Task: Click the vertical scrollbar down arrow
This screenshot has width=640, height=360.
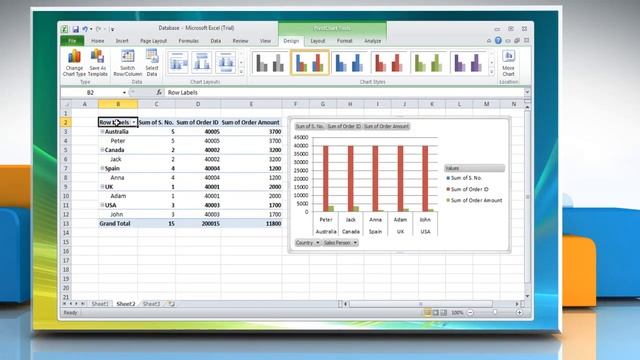Action: click(x=527, y=296)
